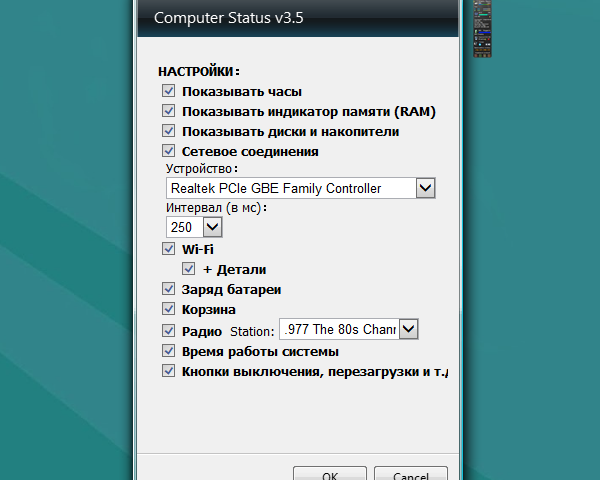Click the Computer Status v3.5 title

[228, 18]
